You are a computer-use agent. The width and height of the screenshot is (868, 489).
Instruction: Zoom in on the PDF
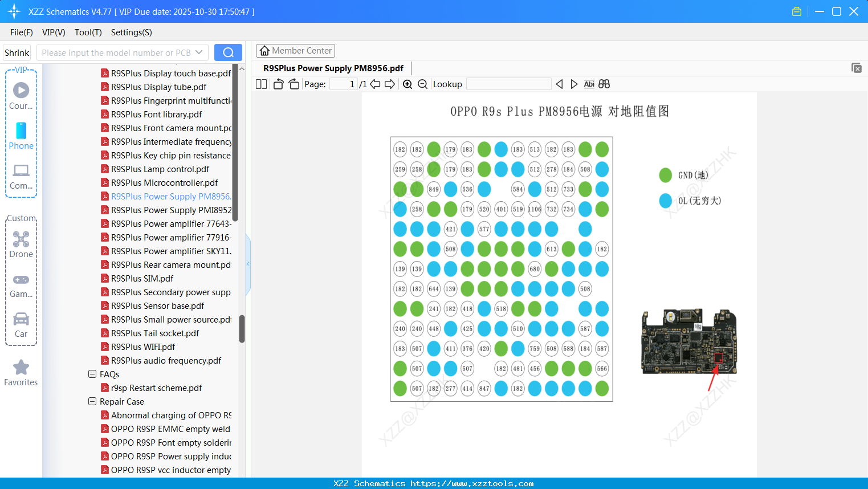[407, 84]
